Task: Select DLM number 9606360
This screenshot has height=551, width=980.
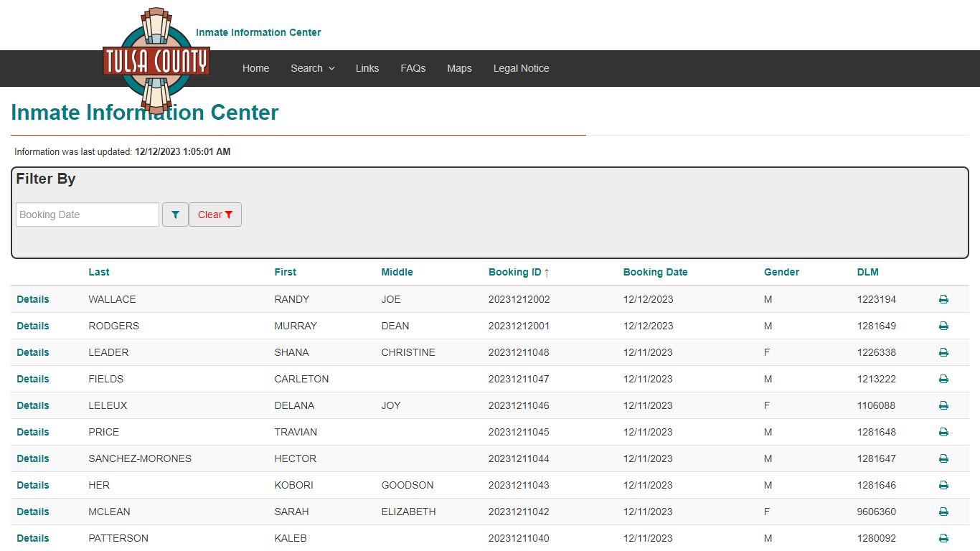Action: click(x=876, y=512)
